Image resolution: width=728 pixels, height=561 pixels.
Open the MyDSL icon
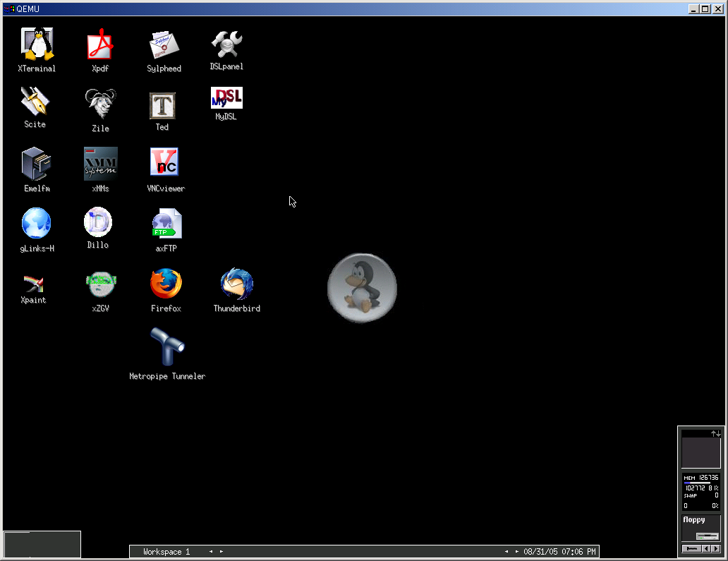tap(226, 97)
